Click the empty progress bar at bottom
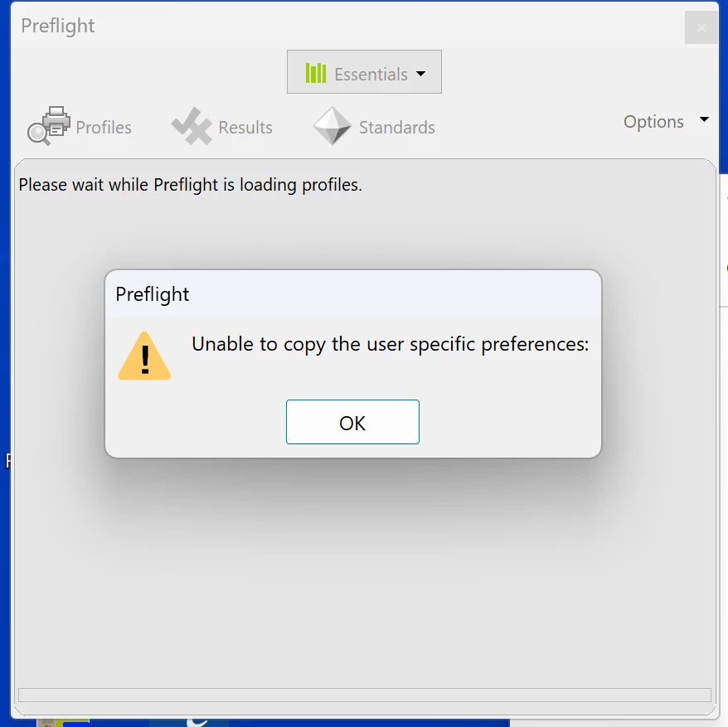 pos(365,695)
